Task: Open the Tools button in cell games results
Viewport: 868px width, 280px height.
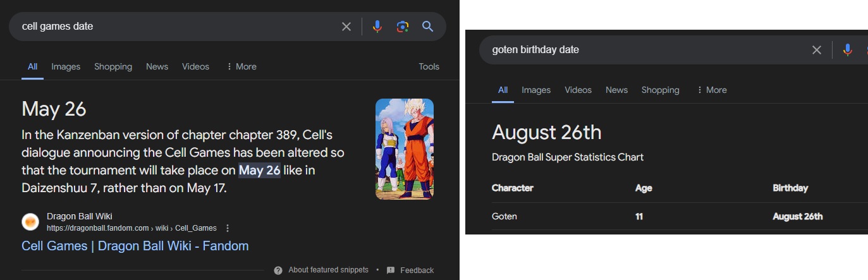Action: [429, 66]
